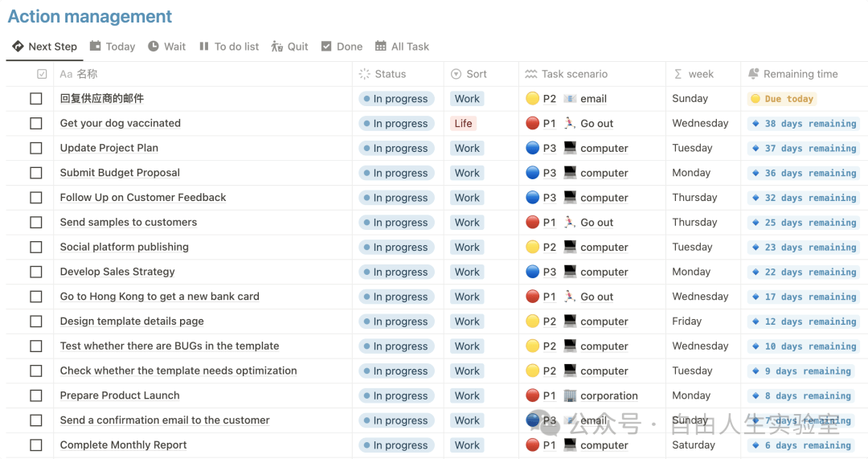This screenshot has width=868, height=459.
Task: Open the Update Project Plan task
Action: coord(109,148)
